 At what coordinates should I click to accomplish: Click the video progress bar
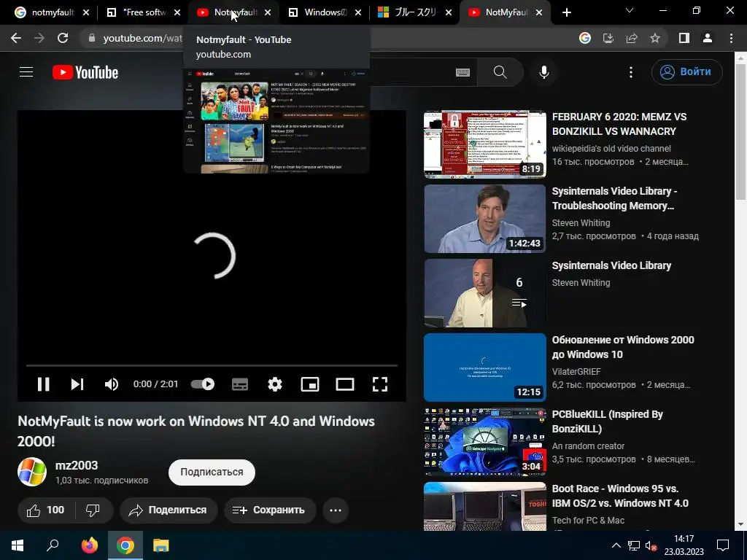(x=212, y=365)
